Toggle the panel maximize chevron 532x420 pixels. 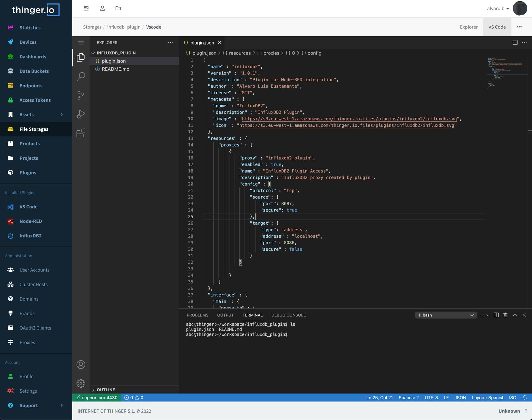coord(515,315)
